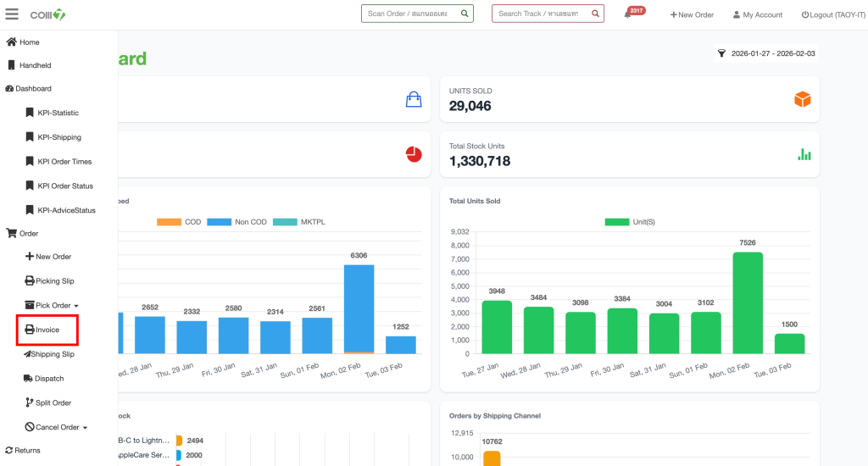Open Invoice in the Order menu

(x=47, y=330)
